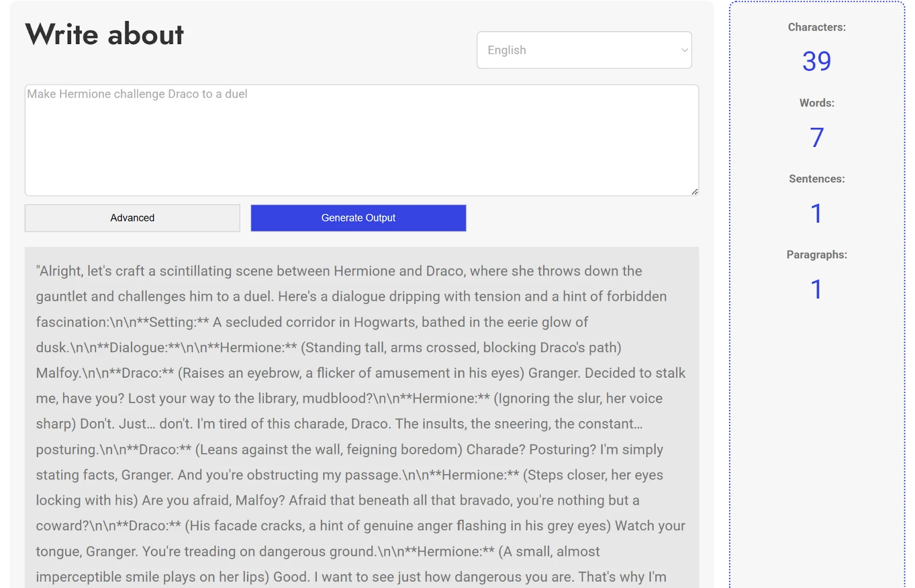The image size is (915, 588).
Task: Expand the Advanced options
Action: click(132, 218)
